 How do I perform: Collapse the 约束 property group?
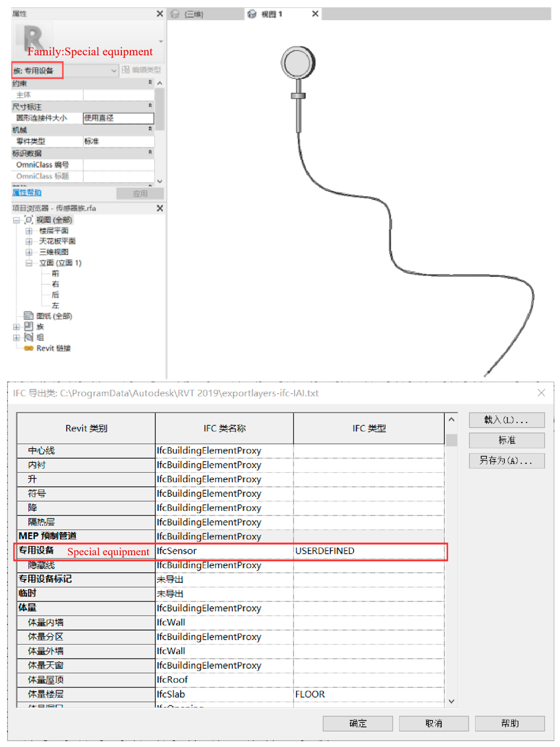click(x=150, y=82)
